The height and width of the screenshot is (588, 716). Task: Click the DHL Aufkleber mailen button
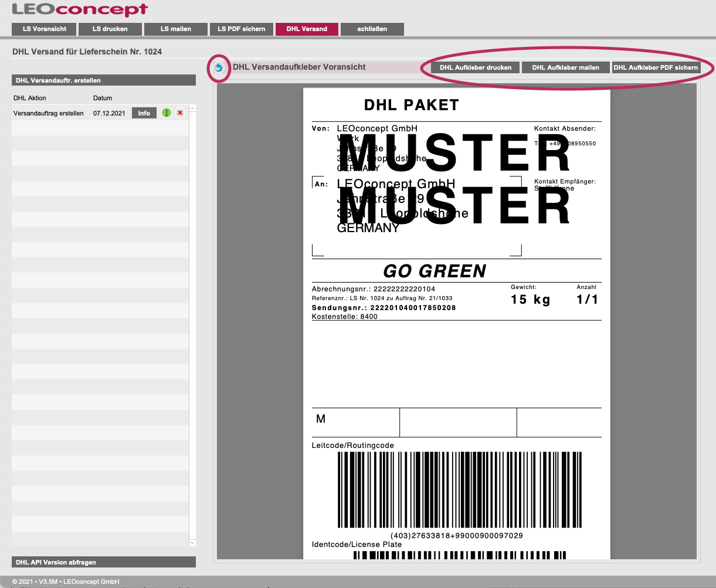coord(565,67)
